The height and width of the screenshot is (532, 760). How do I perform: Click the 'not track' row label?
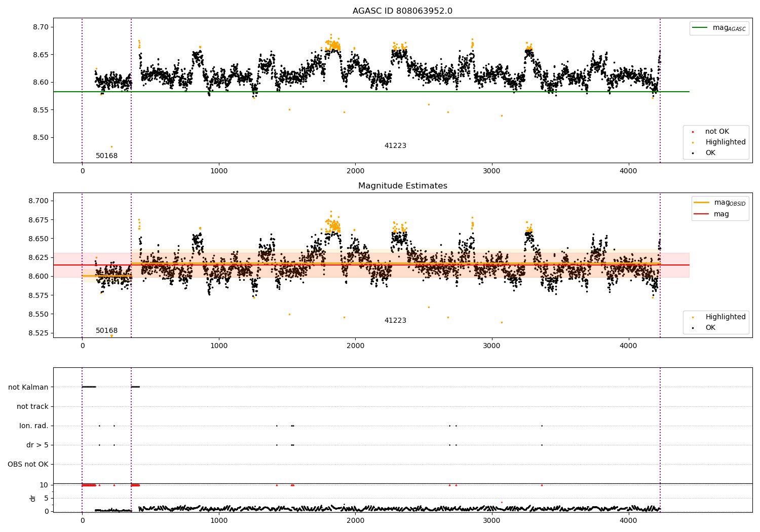[x=32, y=406]
